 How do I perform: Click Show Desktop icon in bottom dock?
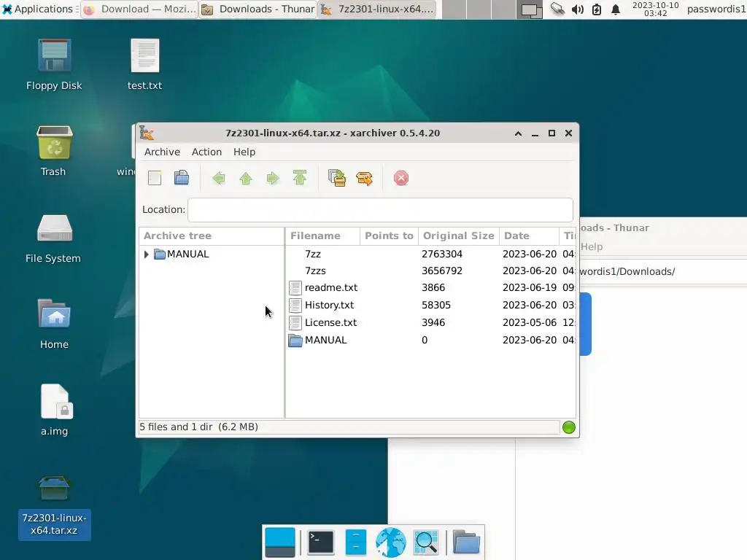[x=279, y=542]
